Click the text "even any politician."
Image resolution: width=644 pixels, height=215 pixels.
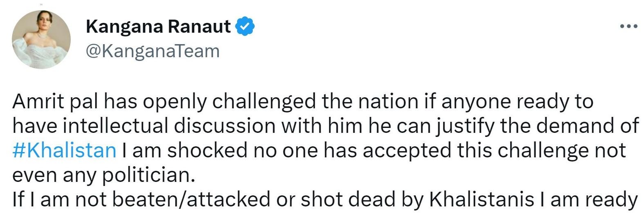pyautogui.click(x=102, y=175)
